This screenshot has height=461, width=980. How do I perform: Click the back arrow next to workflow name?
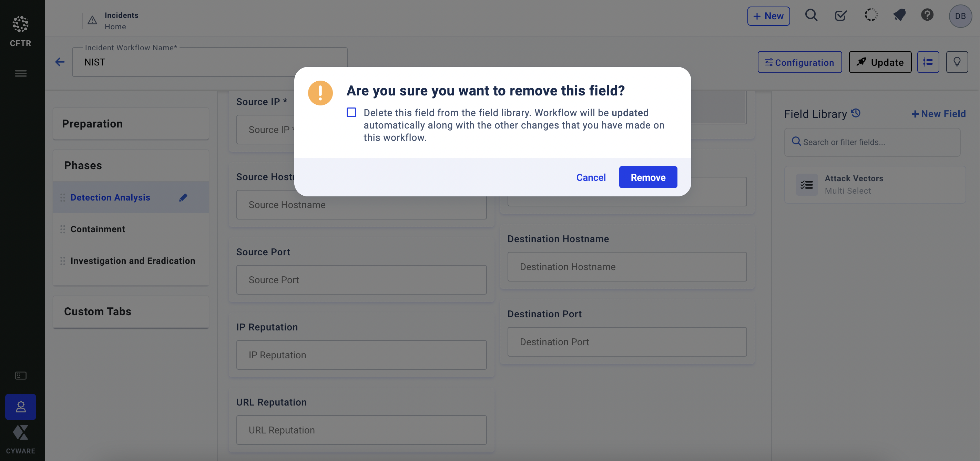pyautogui.click(x=60, y=62)
